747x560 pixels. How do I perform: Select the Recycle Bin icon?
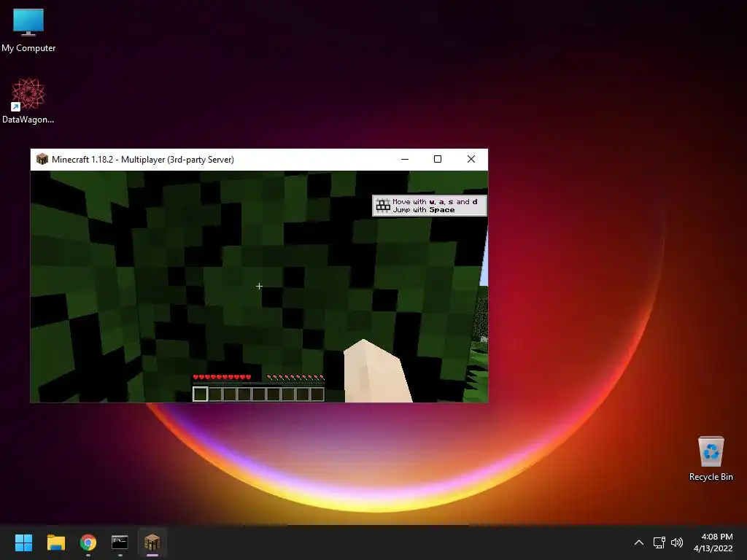[x=711, y=459]
